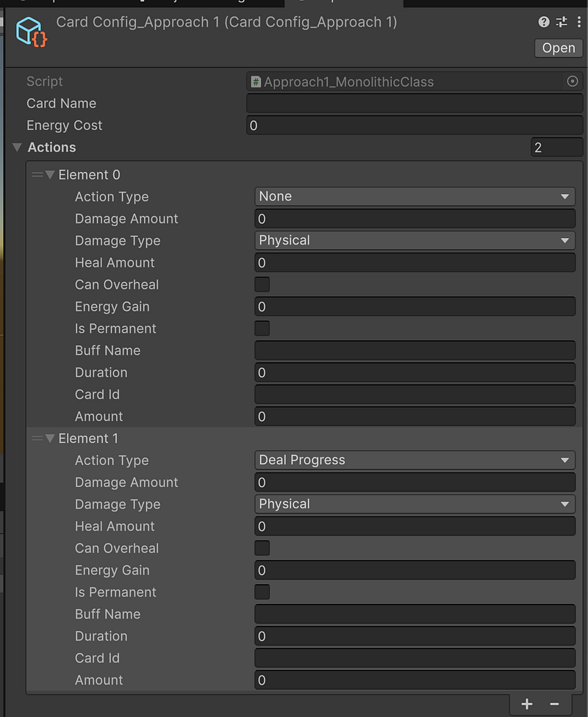This screenshot has width=588, height=717.
Task: Open the inspector three-dot context menu
Action: coord(579,22)
